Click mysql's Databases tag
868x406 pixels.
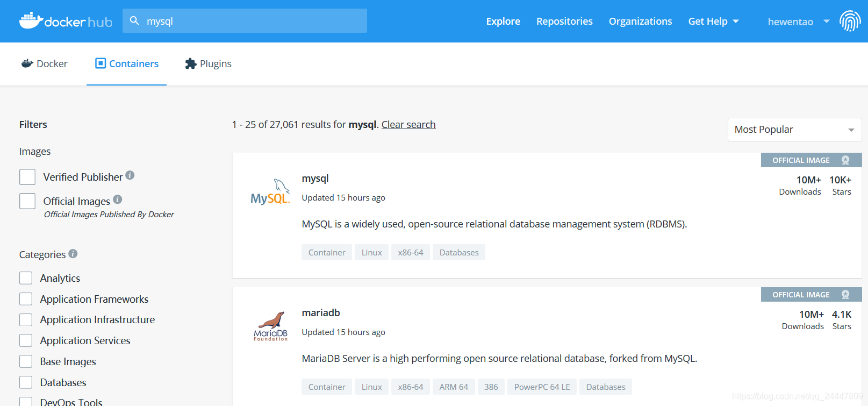tap(459, 252)
